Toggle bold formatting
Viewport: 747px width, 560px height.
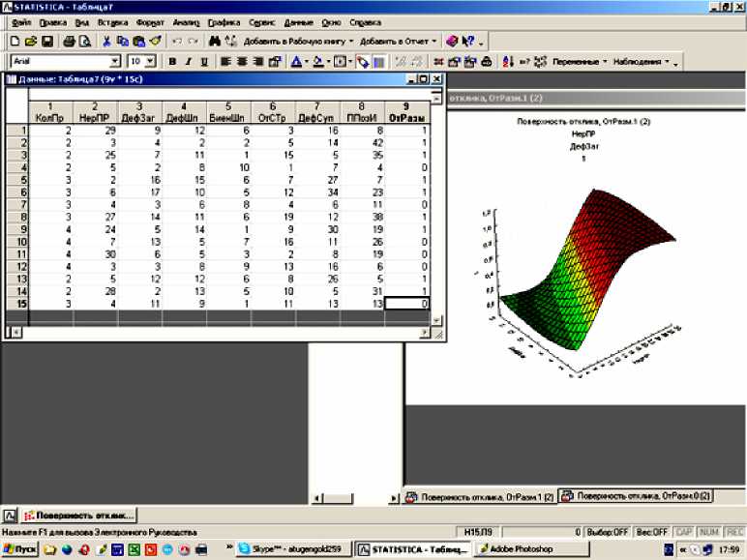(172, 62)
